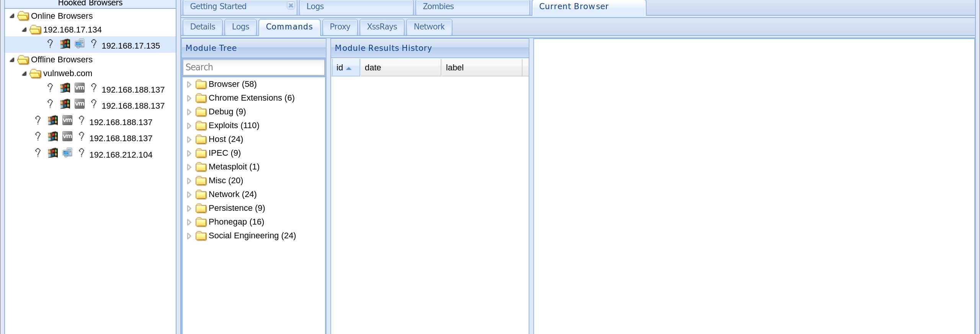Close the Getting Started tab
980x334 pixels.
[x=291, y=6]
